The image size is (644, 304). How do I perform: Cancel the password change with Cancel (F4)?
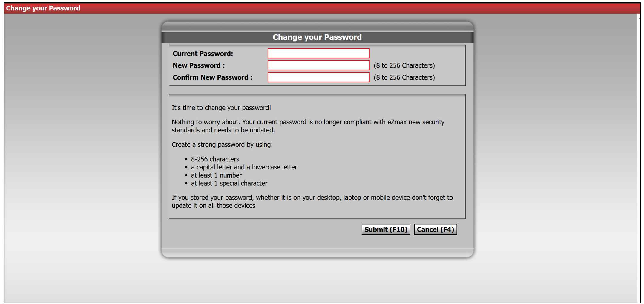click(x=435, y=229)
